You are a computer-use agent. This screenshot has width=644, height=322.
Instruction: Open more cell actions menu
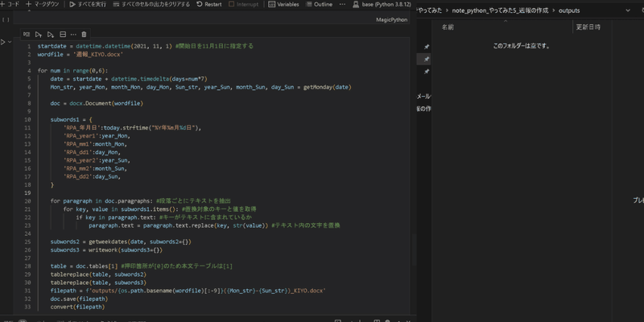[x=73, y=35]
